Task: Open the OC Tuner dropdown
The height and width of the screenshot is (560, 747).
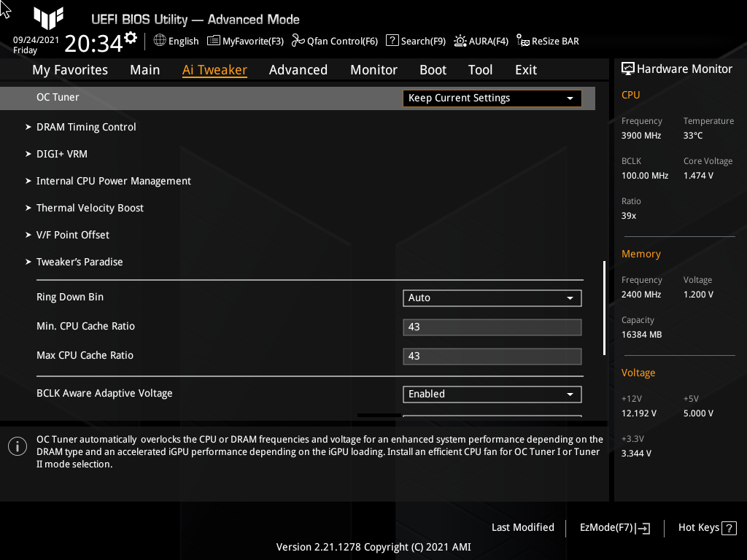Action: pyautogui.click(x=492, y=98)
